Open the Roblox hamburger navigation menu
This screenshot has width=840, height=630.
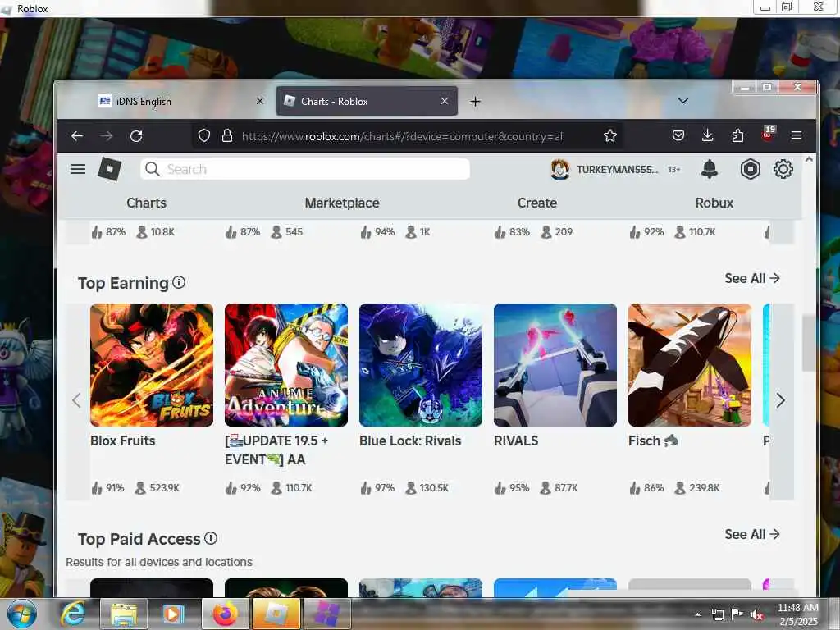(78, 169)
